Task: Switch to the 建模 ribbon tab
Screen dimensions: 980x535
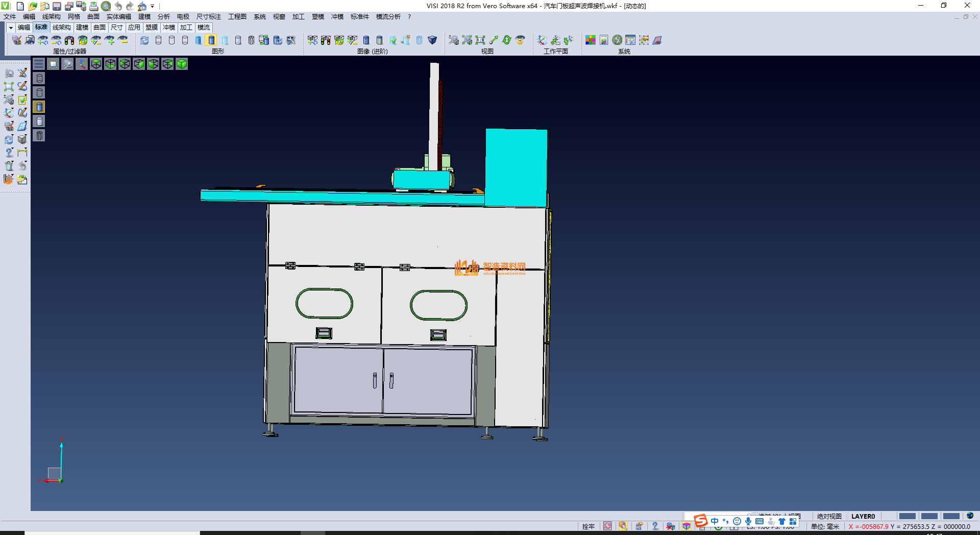Action: click(x=82, y=28)
